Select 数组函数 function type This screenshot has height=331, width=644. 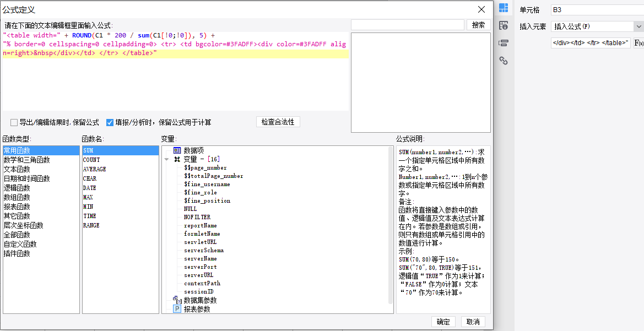click(x=41, y=198)
